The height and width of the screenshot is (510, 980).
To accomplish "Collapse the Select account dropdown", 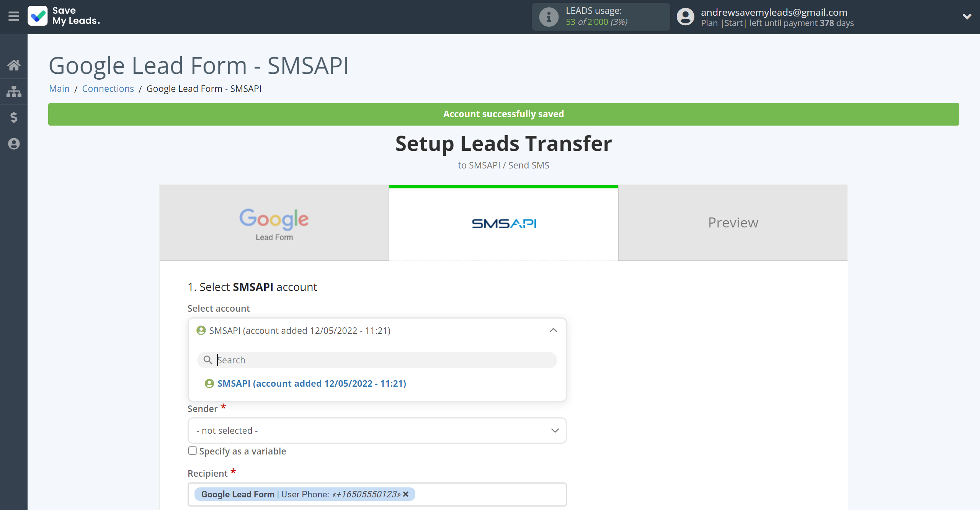I will 554,330.
